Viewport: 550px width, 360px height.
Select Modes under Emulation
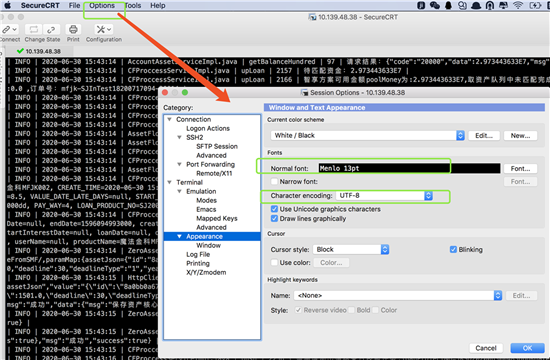(x=206, y=200)
